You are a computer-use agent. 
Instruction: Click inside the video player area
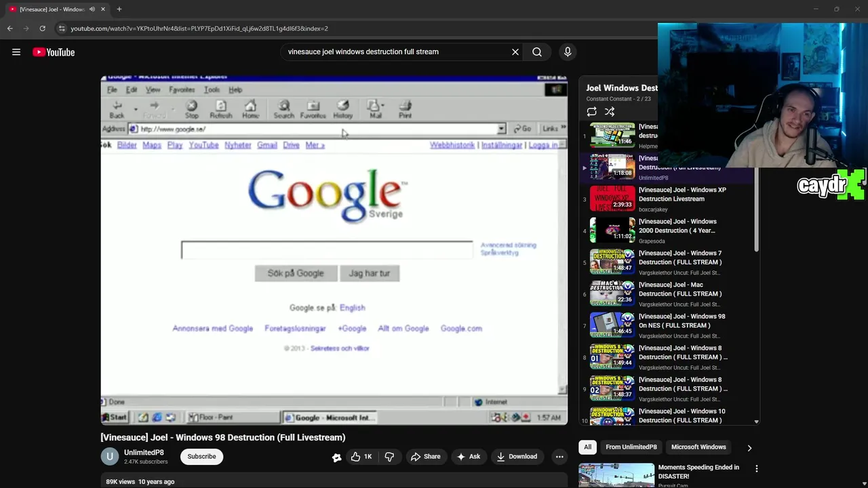[x=334, y=250]
